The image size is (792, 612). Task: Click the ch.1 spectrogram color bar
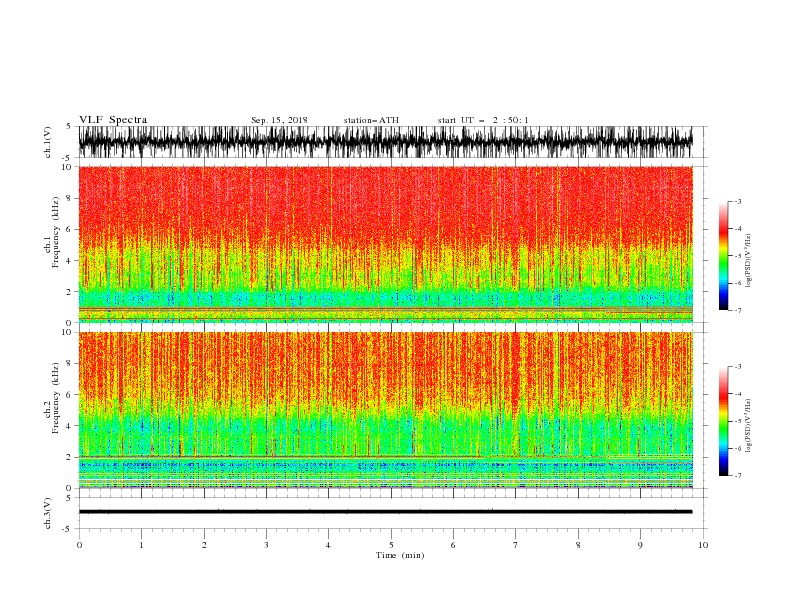(x=723, y=256)
